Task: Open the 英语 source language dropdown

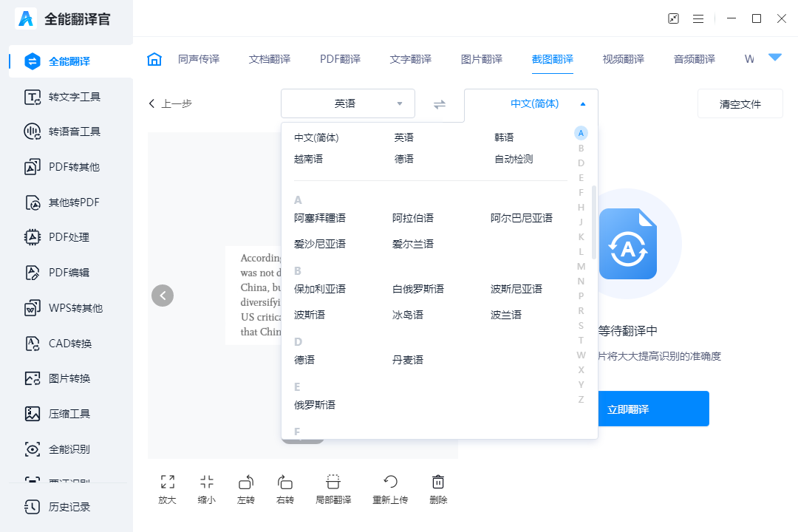Action: [x=348, y=104]
